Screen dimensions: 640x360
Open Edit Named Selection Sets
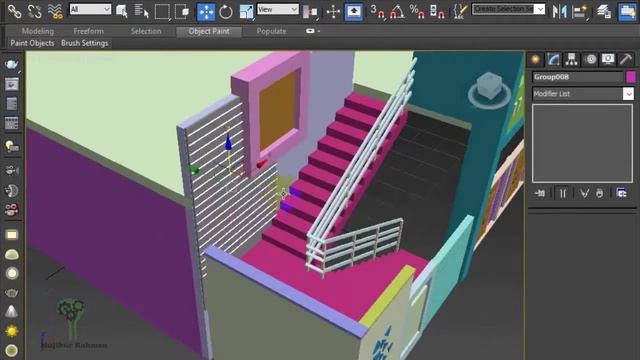[x=460, y=12]
